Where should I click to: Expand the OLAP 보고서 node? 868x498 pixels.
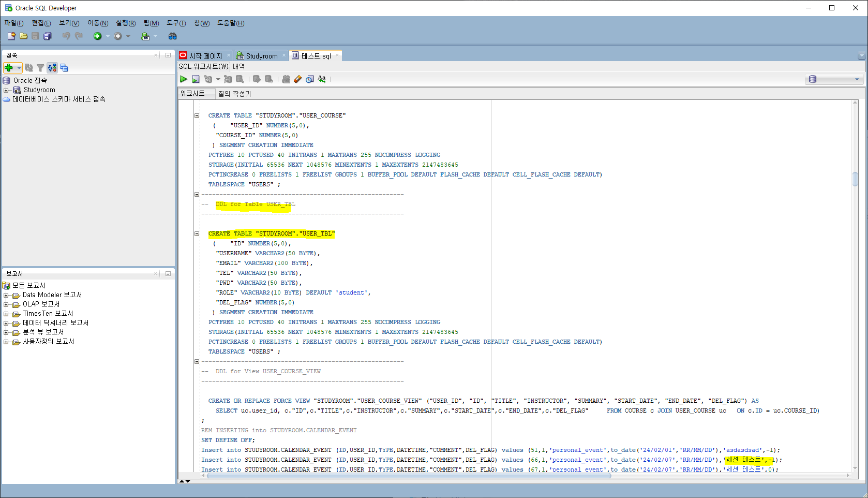tap(6, 304)
